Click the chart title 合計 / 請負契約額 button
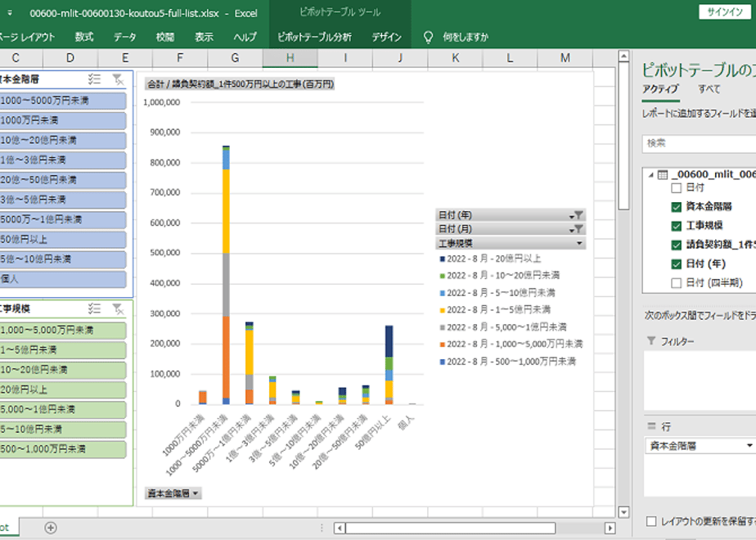This screenshot has width=756, height=540. (240, 84)
